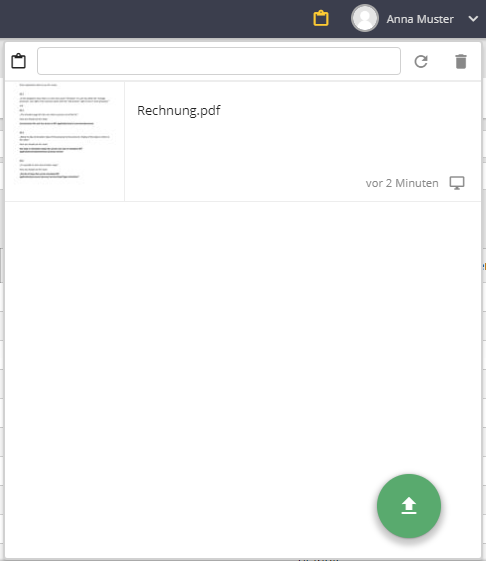This screenshot has height=561, width=486.
Task: Open the Anna Muster account menu
Action: [420, 19]
